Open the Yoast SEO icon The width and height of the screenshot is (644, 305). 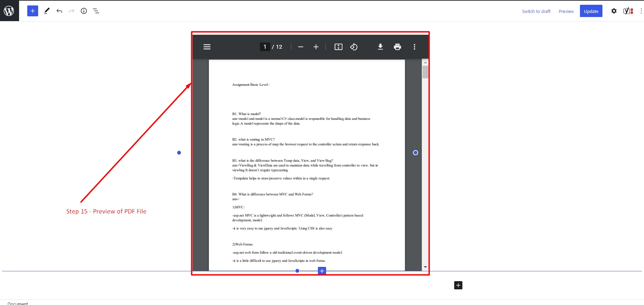click(628, 11)
